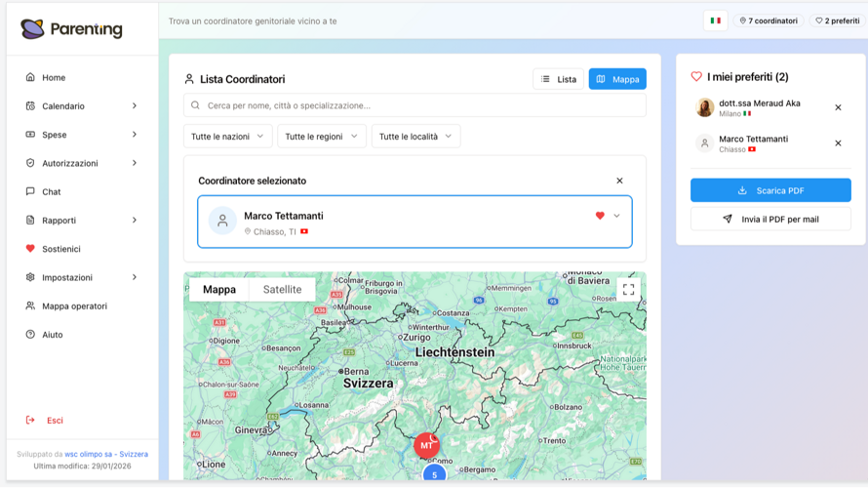Screen dimensions: 868x488
Task: Open the Tutte le località dropdown
Action: pyautogui.click(x=415, y=137)
